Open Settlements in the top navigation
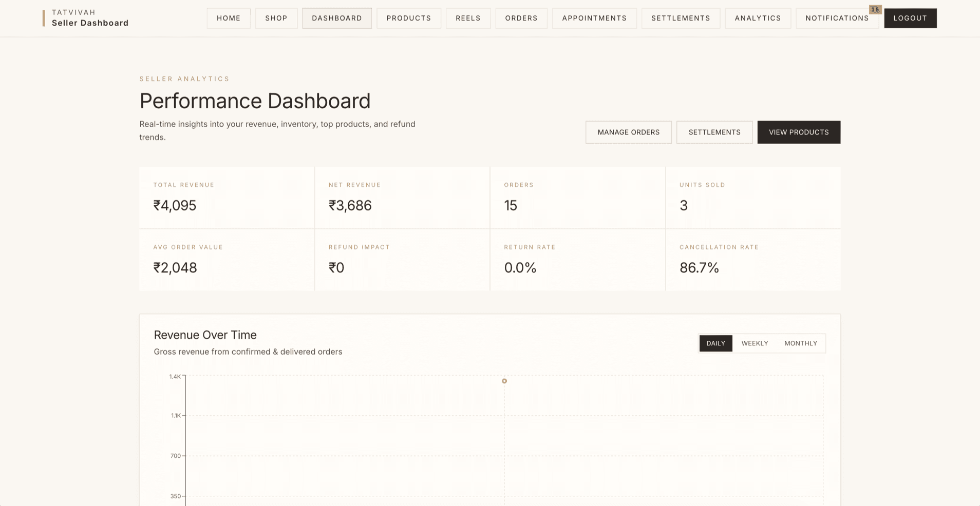 pos(681,18)
